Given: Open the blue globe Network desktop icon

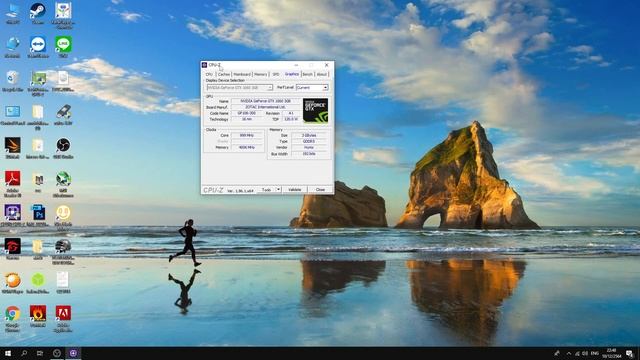Looking at the screenshot, I should pos(13,45).
